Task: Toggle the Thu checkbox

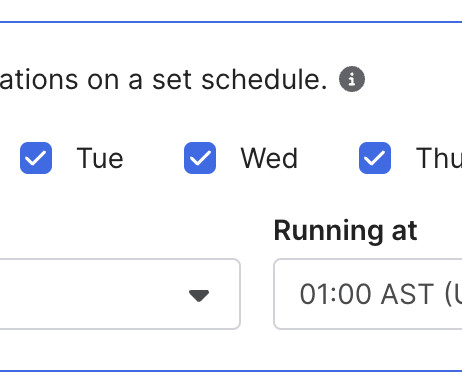Action: pos(375,158)
